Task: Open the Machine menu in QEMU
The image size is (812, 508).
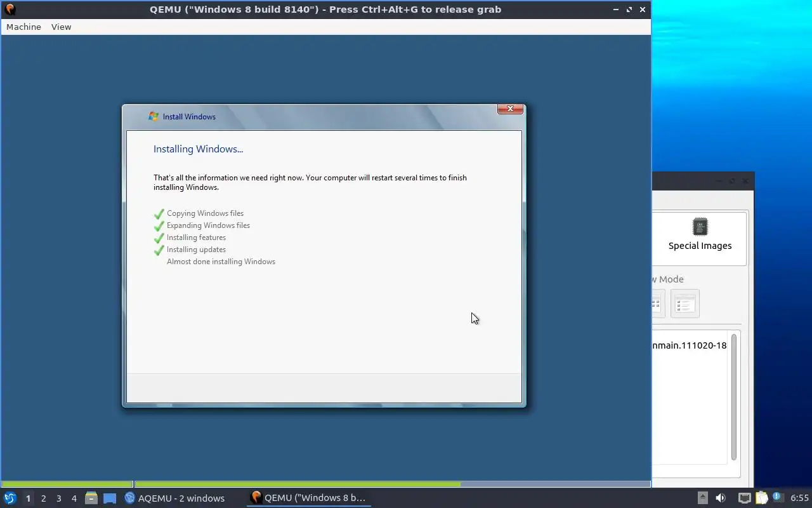Action: [23, 27]
